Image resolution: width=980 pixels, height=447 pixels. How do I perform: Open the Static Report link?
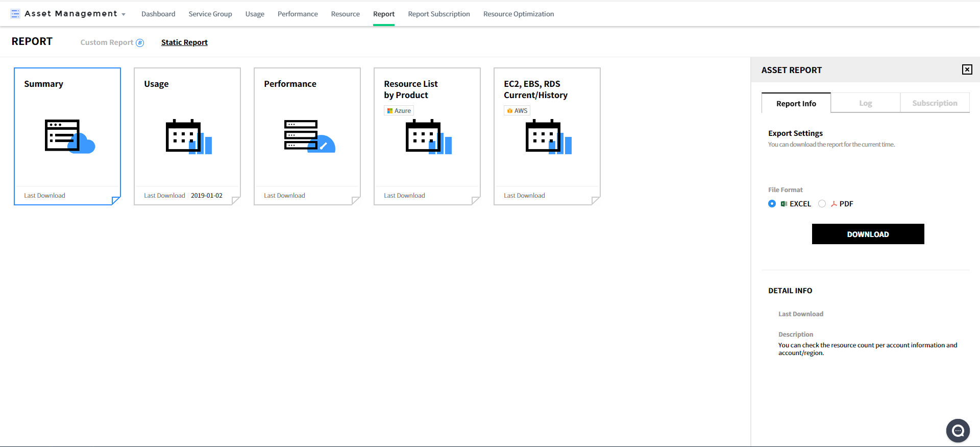(184, 42)
